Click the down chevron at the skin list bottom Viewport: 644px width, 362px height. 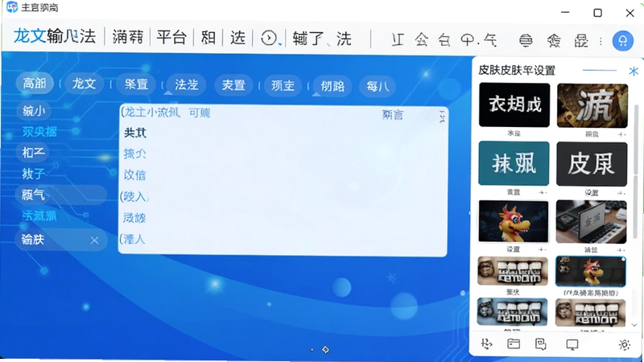pos(634,325)
